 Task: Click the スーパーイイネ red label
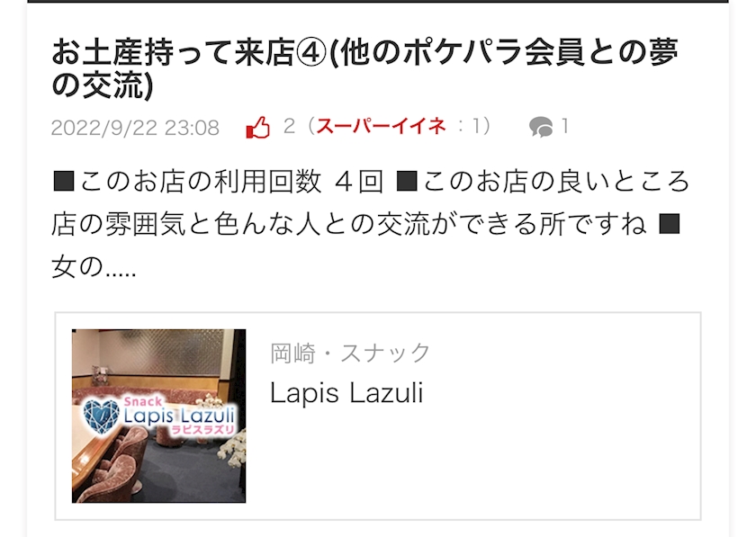[381, 126]
